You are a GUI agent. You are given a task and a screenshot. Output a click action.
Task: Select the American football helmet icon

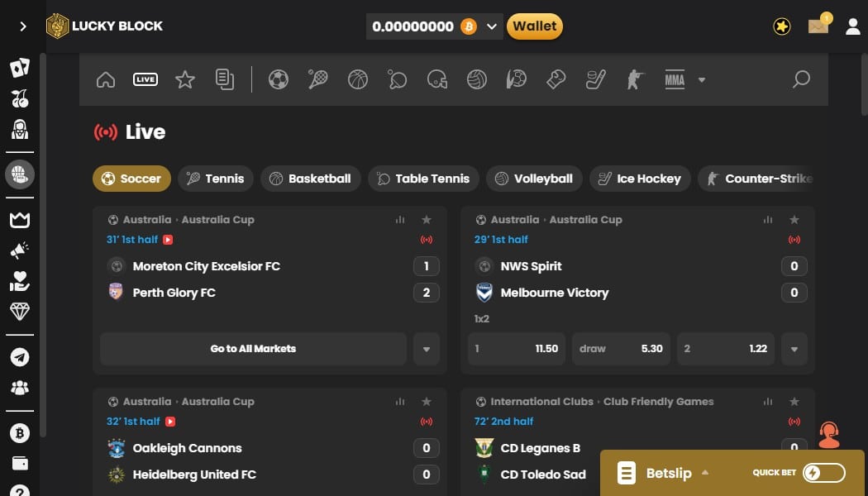pyautogui.click(x=437, y=79)
